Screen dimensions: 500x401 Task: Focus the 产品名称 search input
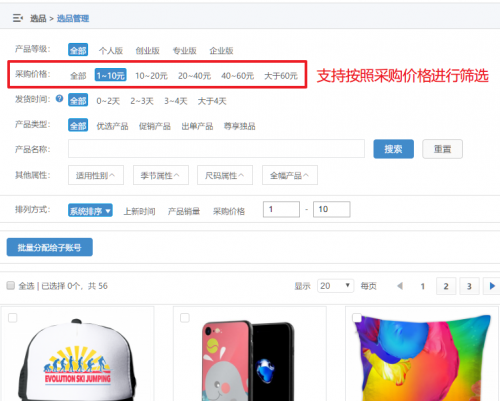216,149
